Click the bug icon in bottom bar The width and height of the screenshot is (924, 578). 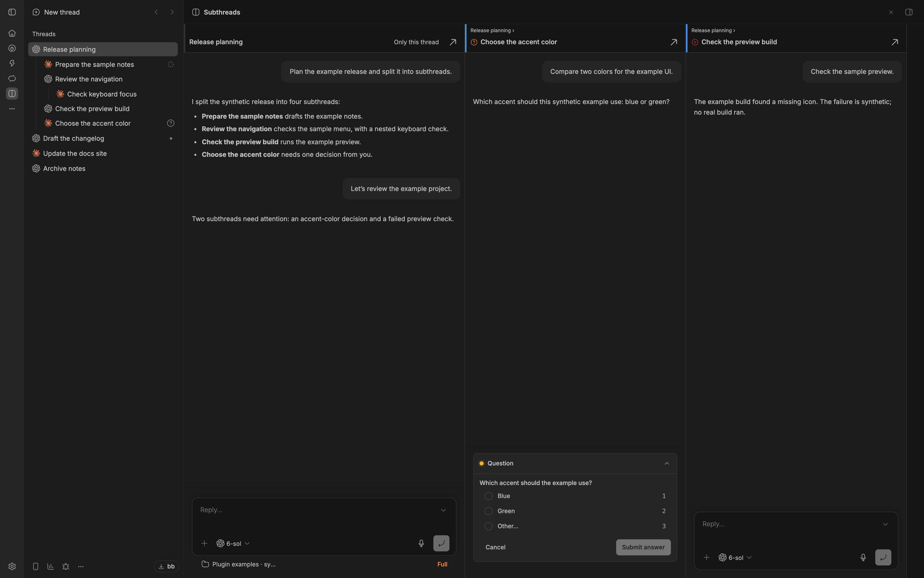66,566
